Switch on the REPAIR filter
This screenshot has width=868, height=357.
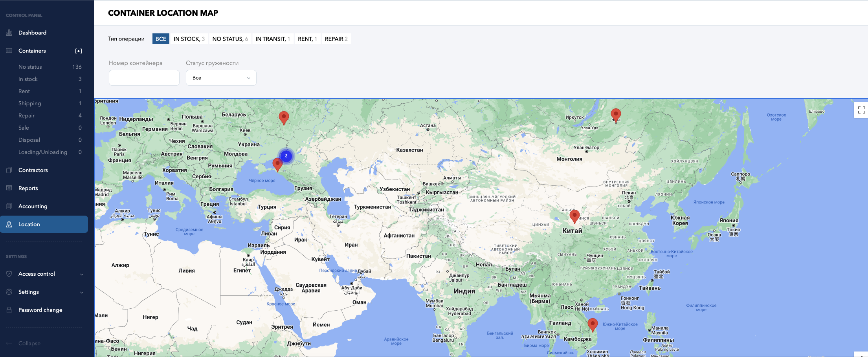click(x=336, y=38)
